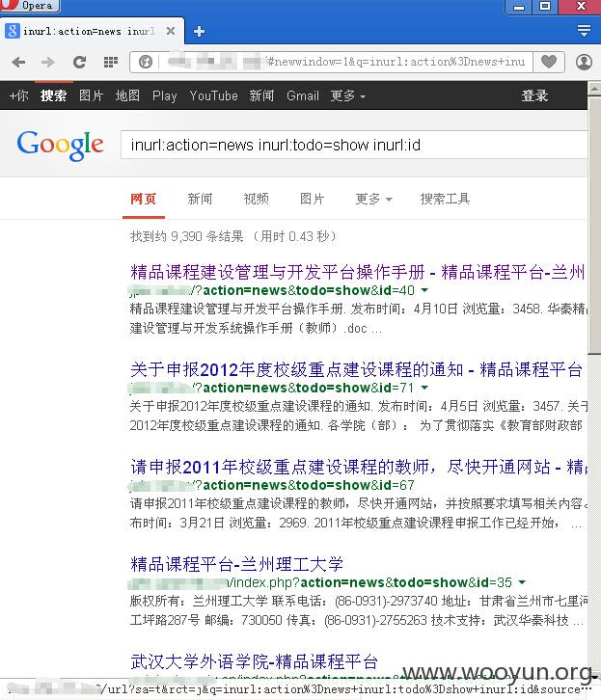The width and height of the screenshot is (601, 700).
Task: Switch to the 视频 results tab
Action: 257,199
